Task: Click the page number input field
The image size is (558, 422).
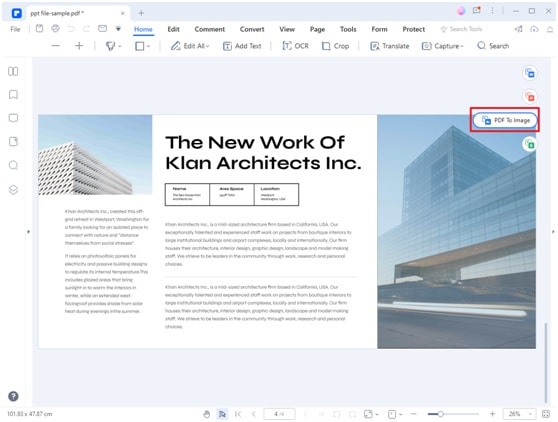Action: [x=279, y=414]
